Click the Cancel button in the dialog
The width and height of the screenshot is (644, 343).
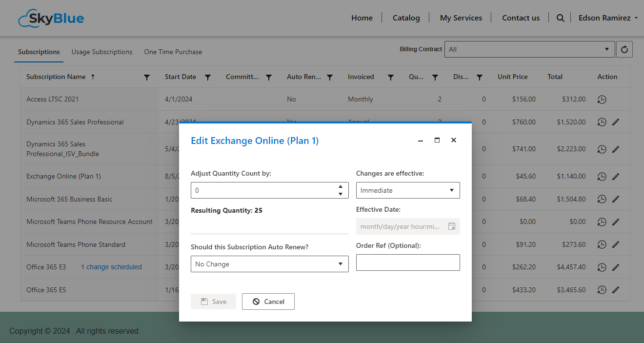[268, 302]
